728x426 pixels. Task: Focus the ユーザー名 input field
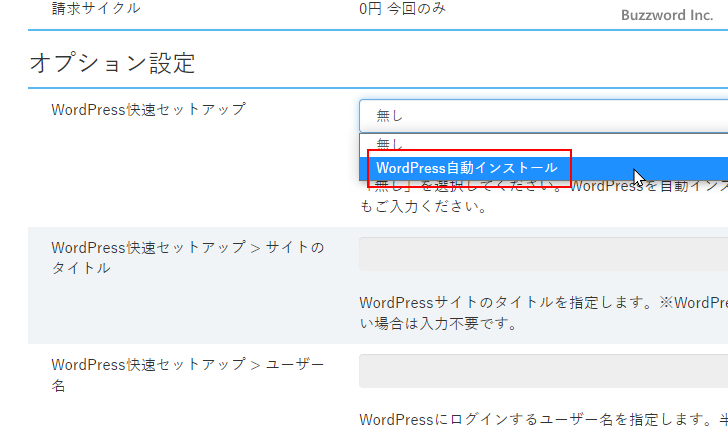(543, 371)
